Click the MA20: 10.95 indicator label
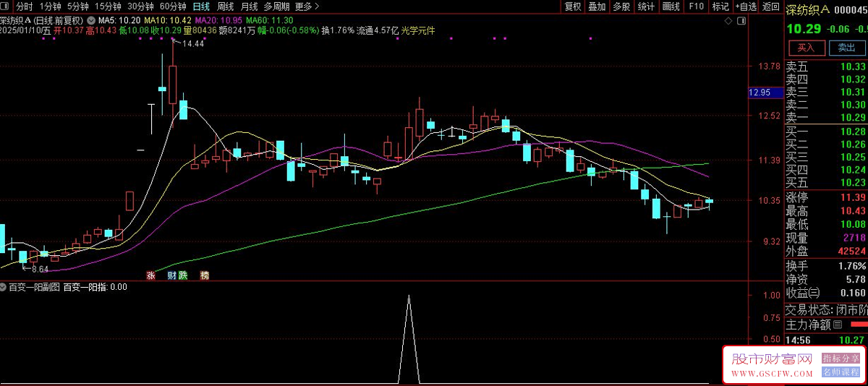This screenshot has width=868, height=386. tap(219, 20)
